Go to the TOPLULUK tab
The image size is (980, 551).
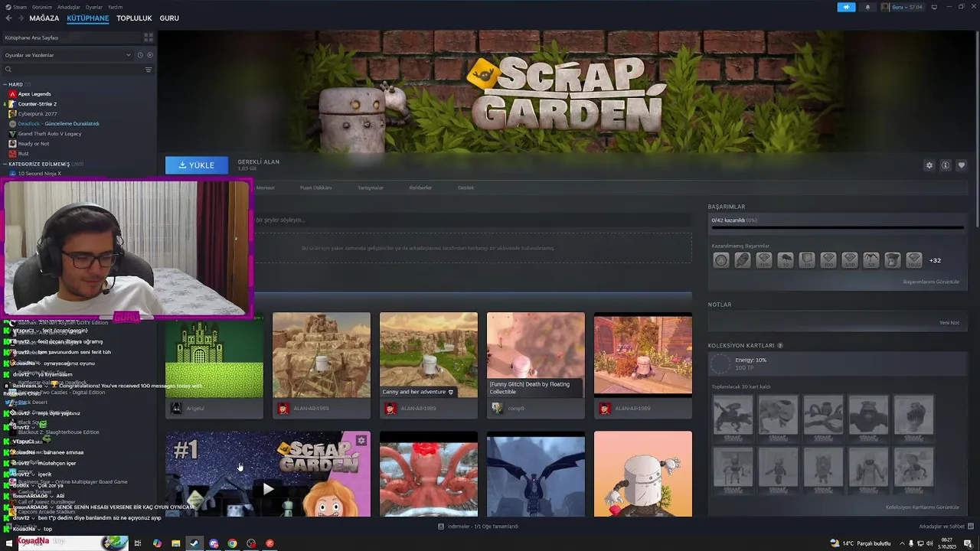tap(134, 18)
